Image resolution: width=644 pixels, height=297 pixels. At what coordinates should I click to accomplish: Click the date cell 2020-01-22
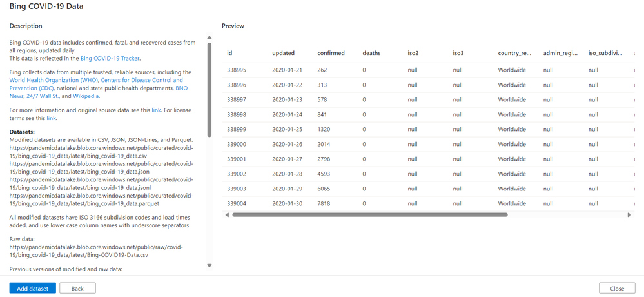[x=287, y=85]
